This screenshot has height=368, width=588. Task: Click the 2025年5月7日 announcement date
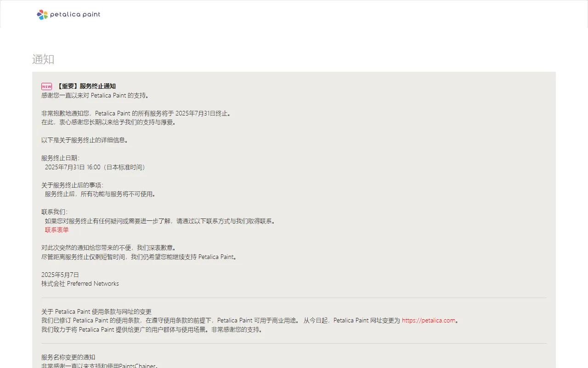point(60,275)
